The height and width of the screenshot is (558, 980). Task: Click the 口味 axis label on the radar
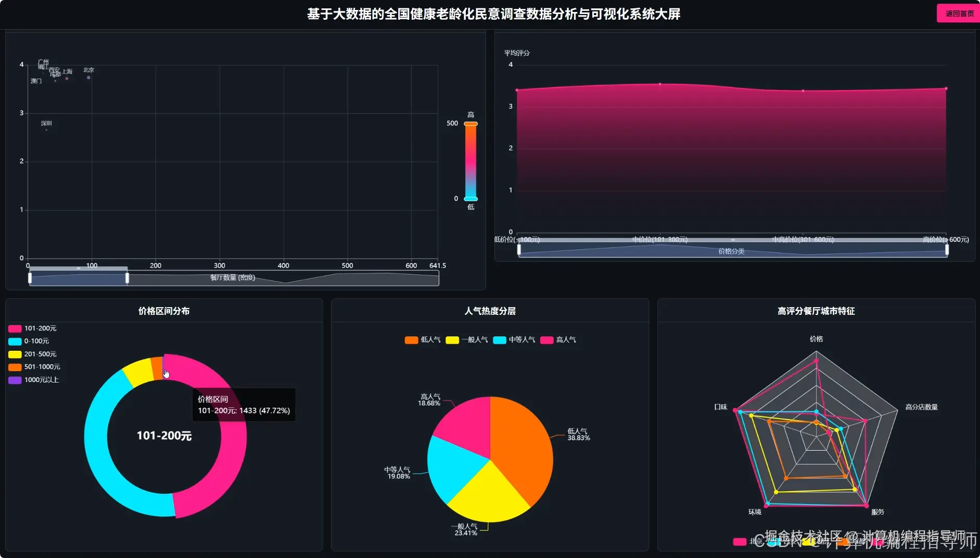(x=720, y=407)
